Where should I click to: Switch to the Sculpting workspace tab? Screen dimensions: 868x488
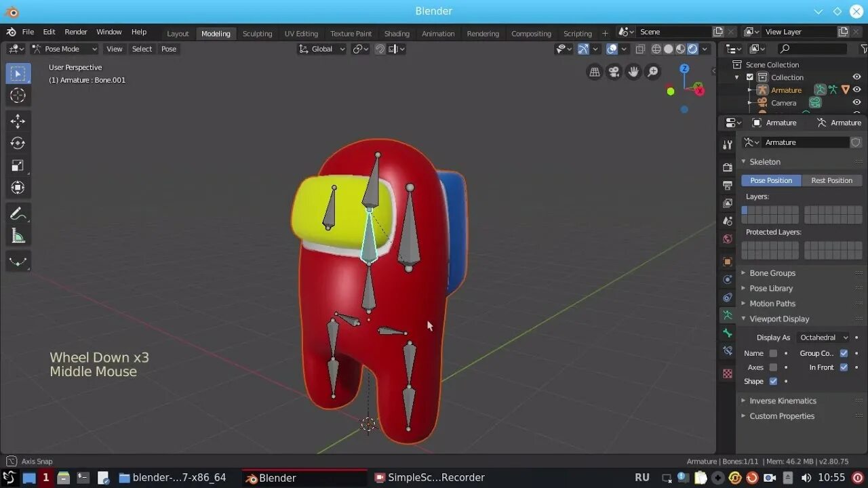click(x=258, y=33)
